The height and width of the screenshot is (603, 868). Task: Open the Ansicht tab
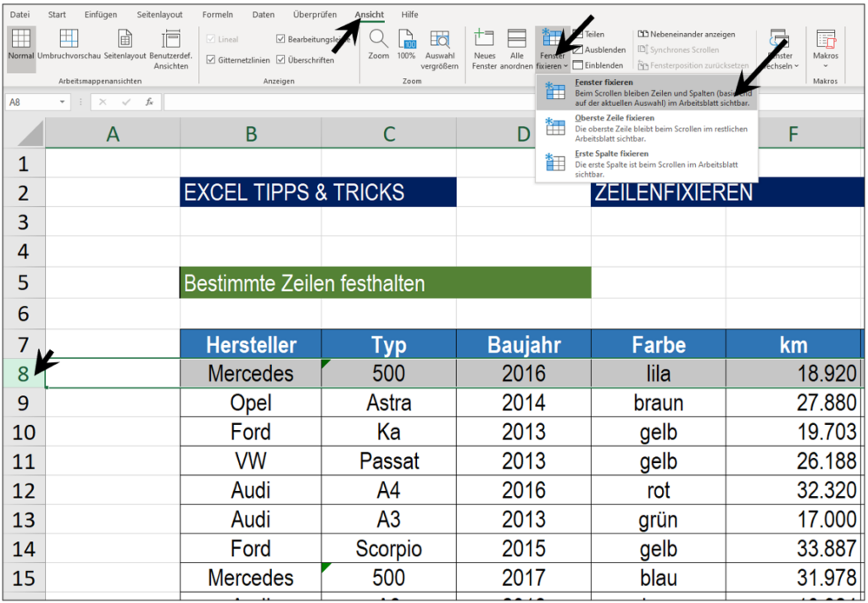click(370, 15)
